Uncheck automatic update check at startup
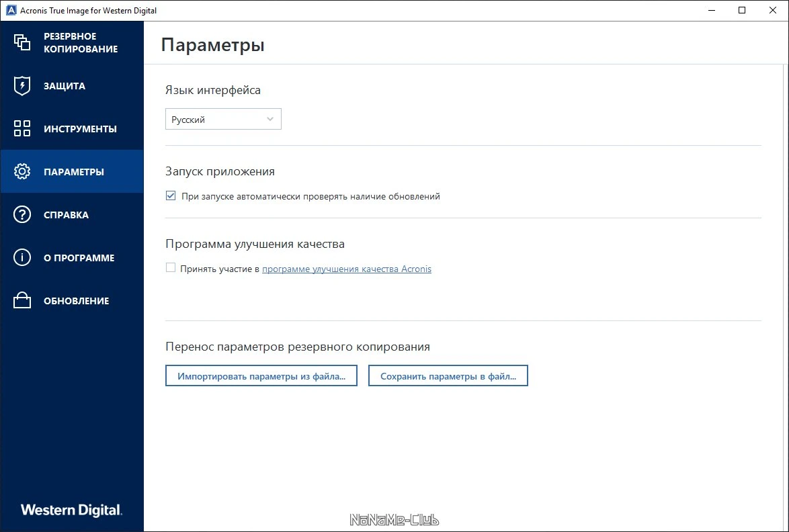Image resolution: width=789 pixels, height=532 pixels. coord(171,195)
